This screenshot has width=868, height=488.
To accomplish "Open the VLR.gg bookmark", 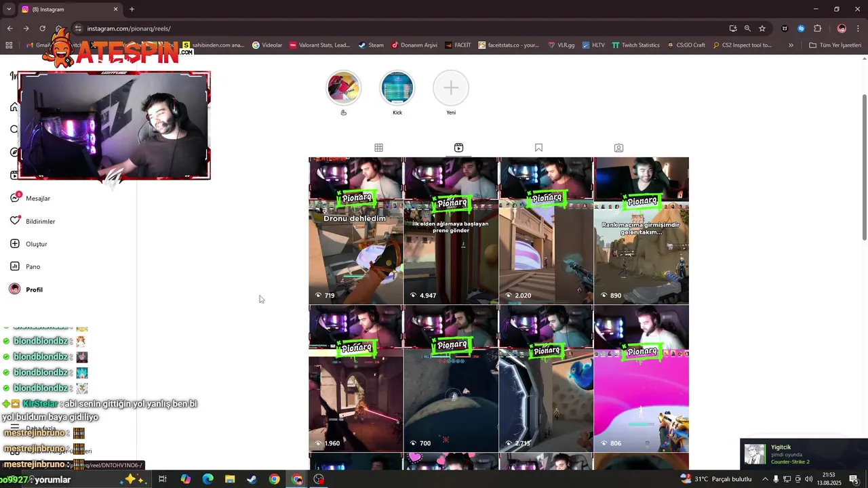I will point(561,45).
